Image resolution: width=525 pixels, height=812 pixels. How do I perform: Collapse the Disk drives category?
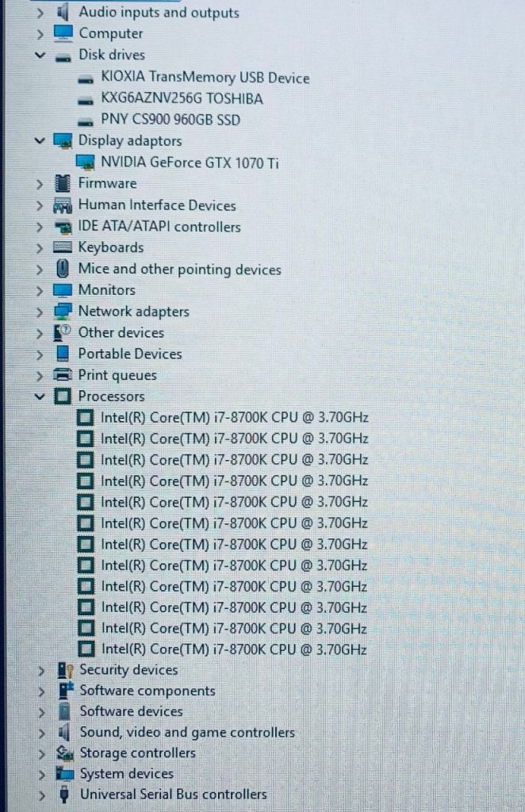click(x=40, y=55)
